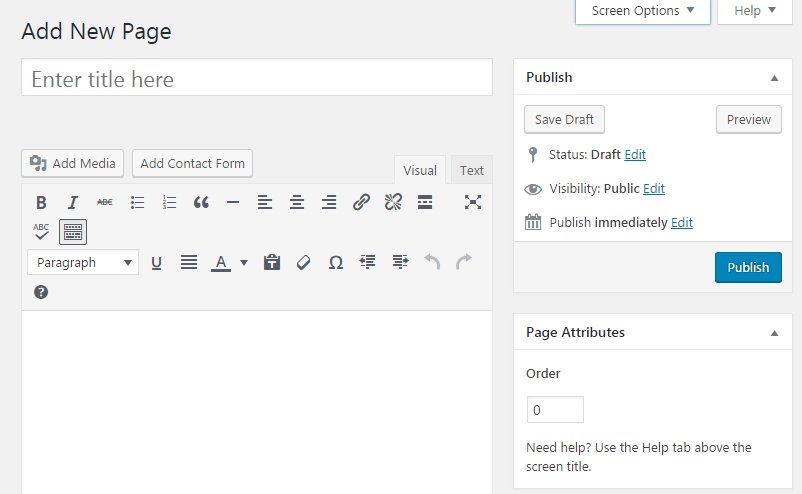Toggle bold formatting
This screenshot has width=802, height=494.
coord(41,203)
